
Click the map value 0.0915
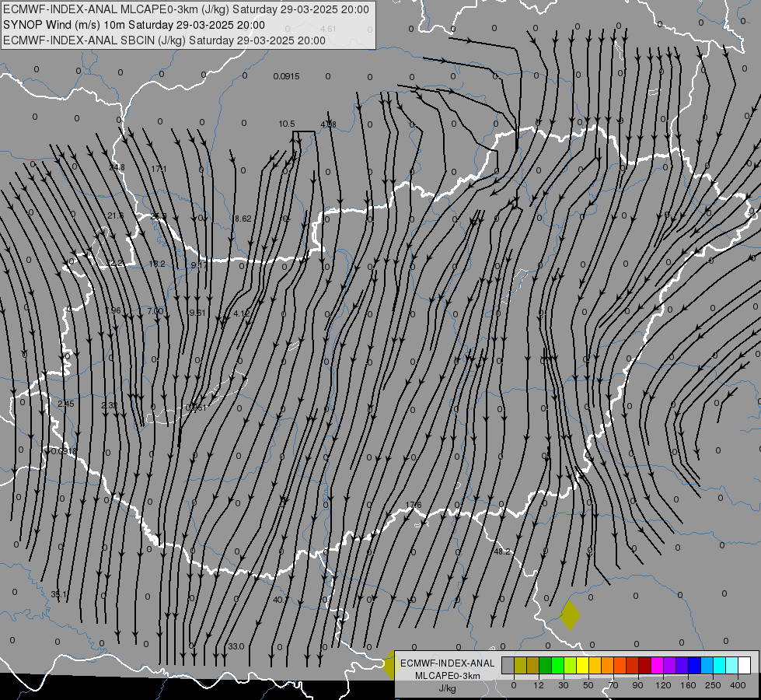pyautogui.click(x=286, y=76)
